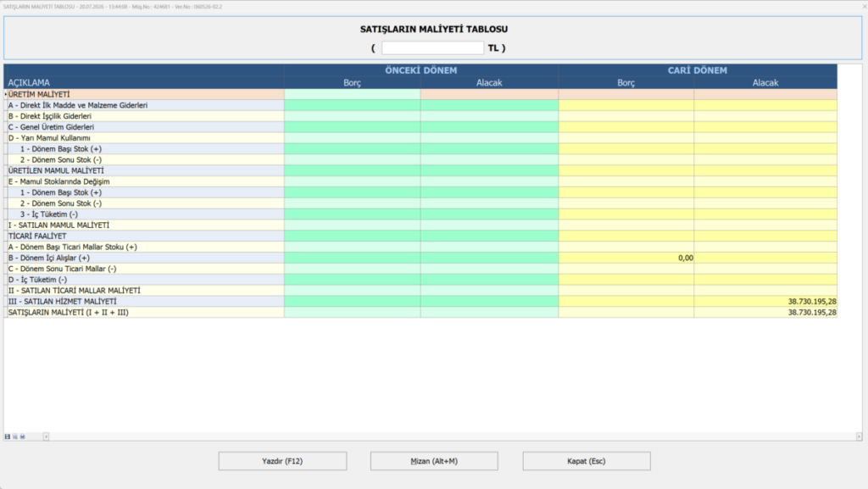This screenshot has width=868, height=489.
Task: Click the export icon below the table
Action: coord(23,436)
